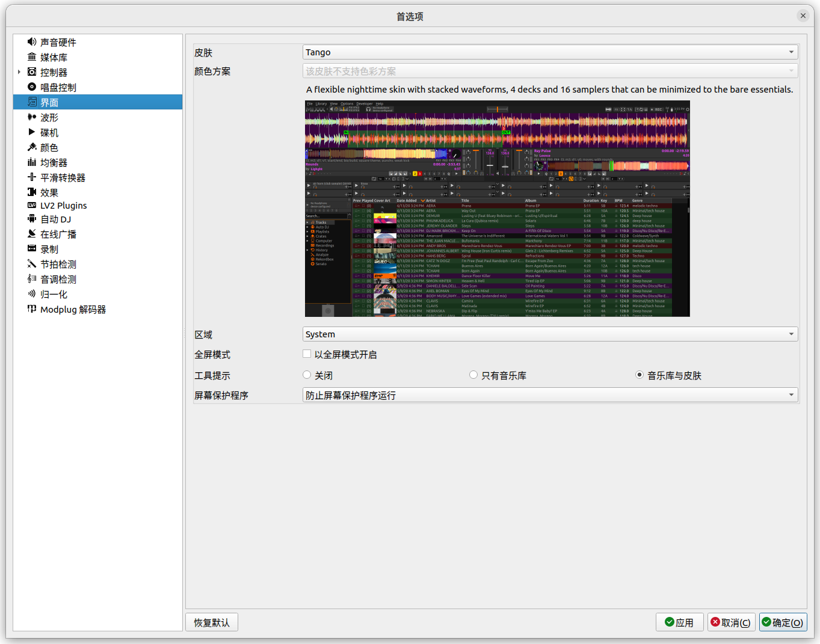Click the controller icon beside 控制器
The width and height of the screenshot is (820, 644).
[32, 72]
